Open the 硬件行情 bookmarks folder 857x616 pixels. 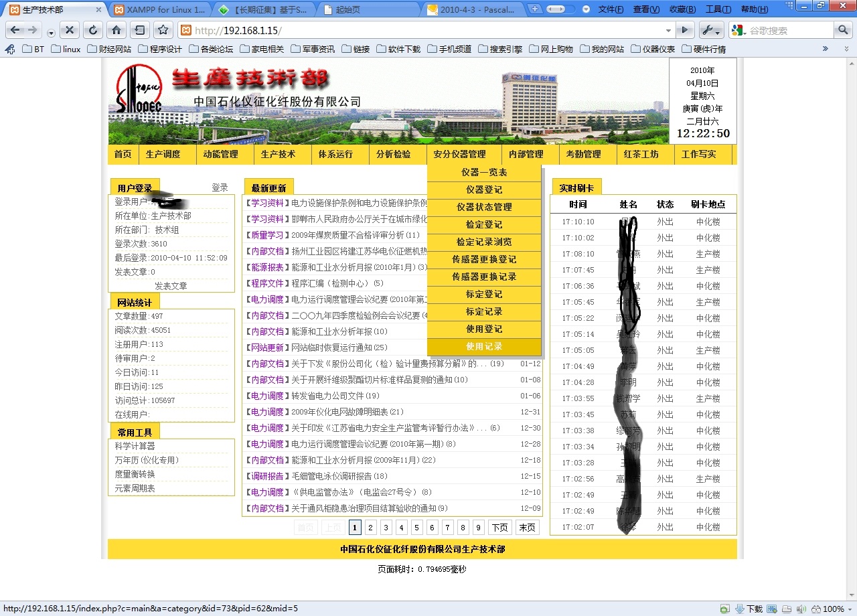704,49
